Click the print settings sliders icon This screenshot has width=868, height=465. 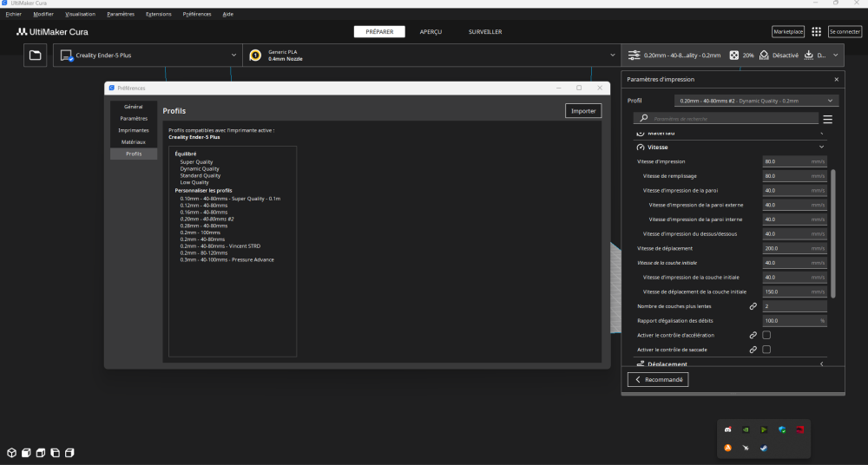(634, 56)
